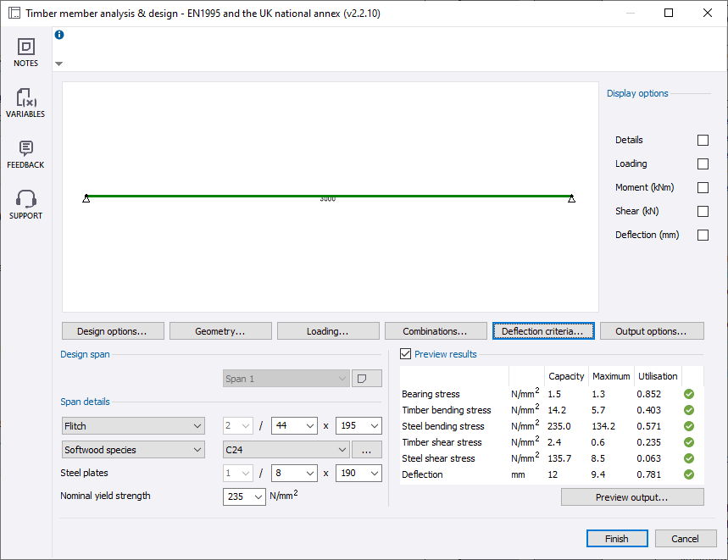Screen dimensions: 728x560
Task: Open the FEEDBACK panel
Action: 25,152
